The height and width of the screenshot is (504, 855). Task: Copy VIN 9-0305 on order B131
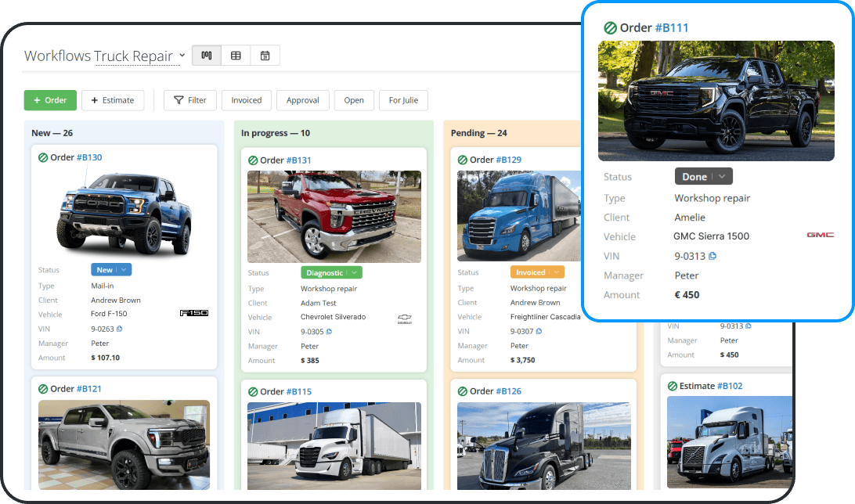(x=329, y=332)
